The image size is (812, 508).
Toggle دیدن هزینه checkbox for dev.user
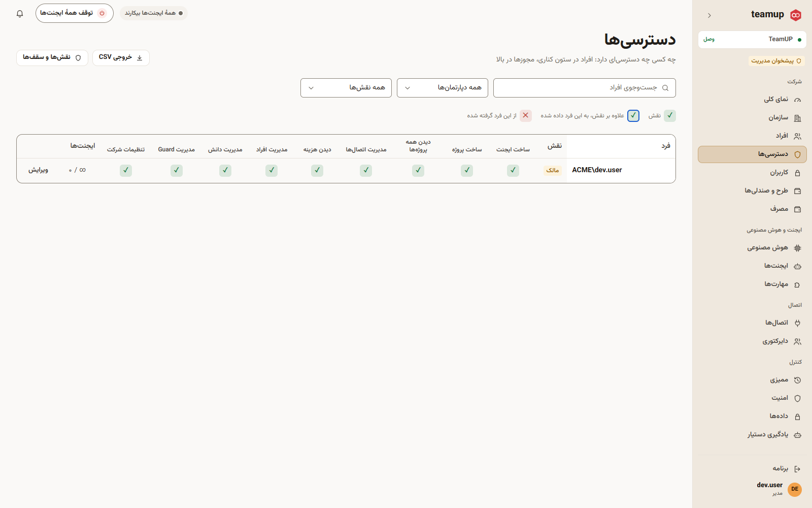click(317, 170)
